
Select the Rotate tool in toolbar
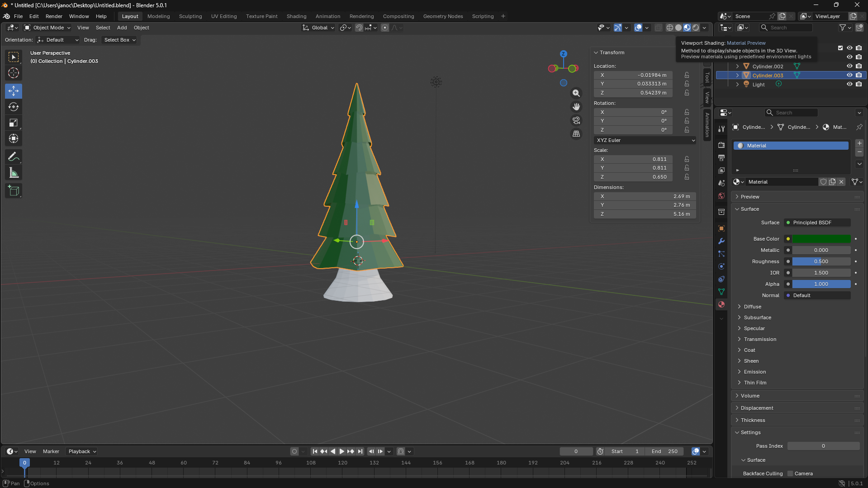pos(14,107)
